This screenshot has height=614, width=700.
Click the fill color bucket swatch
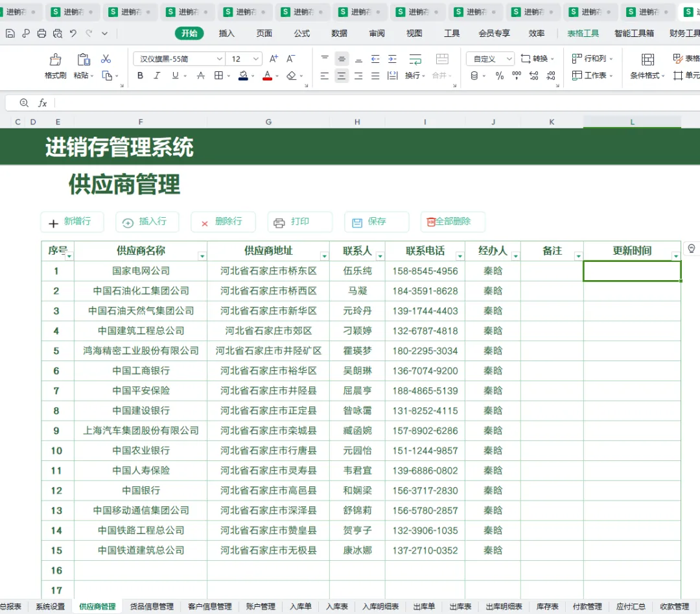pyautogui.click(x=243, y=75)
